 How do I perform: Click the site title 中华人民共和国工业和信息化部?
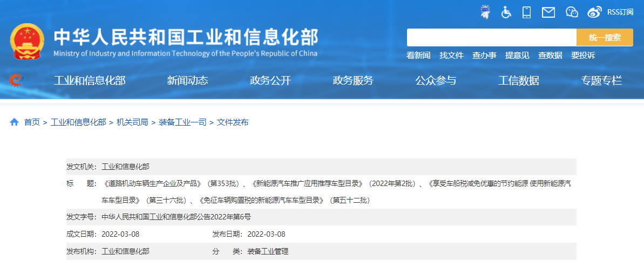(186, 37)
